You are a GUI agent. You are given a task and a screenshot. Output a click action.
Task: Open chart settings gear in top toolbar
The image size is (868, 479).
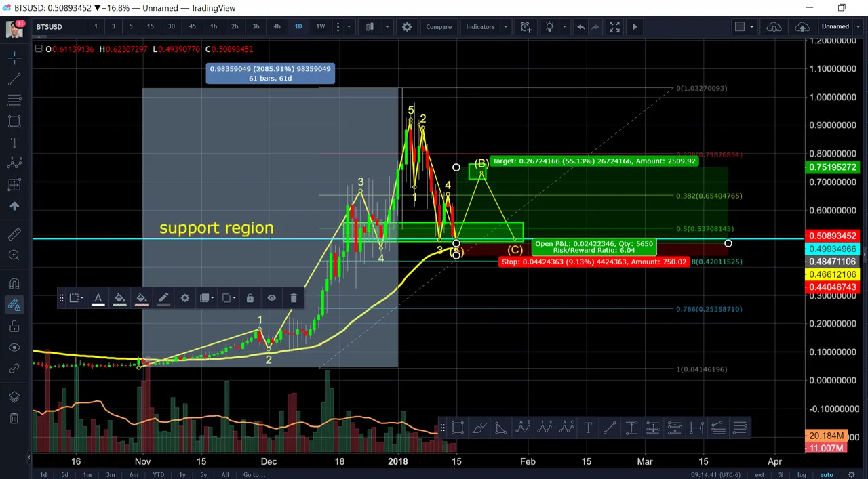click(407, 27)
